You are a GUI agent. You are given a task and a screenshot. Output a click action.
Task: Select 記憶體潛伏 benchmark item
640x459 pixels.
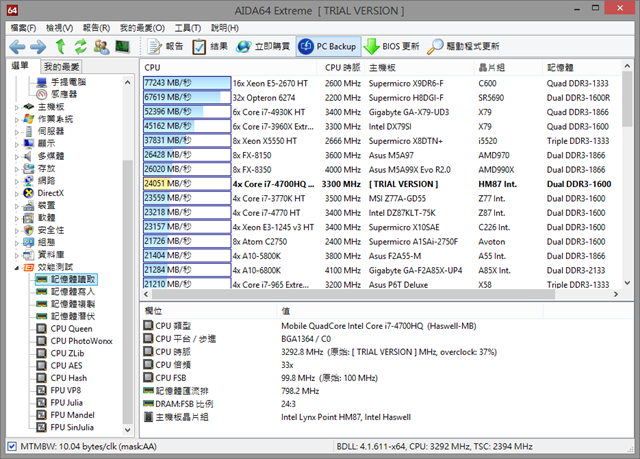pyautogui.click(x=65, y=316)
